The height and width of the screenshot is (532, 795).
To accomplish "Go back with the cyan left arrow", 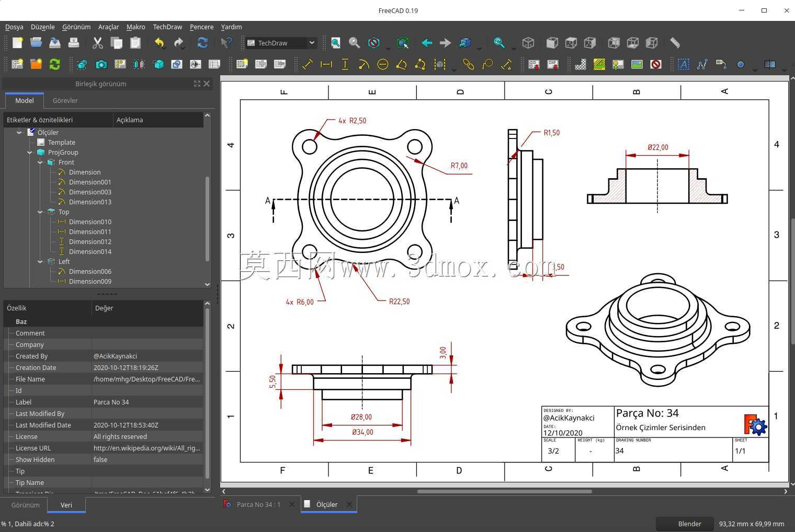I will [427, 43].
